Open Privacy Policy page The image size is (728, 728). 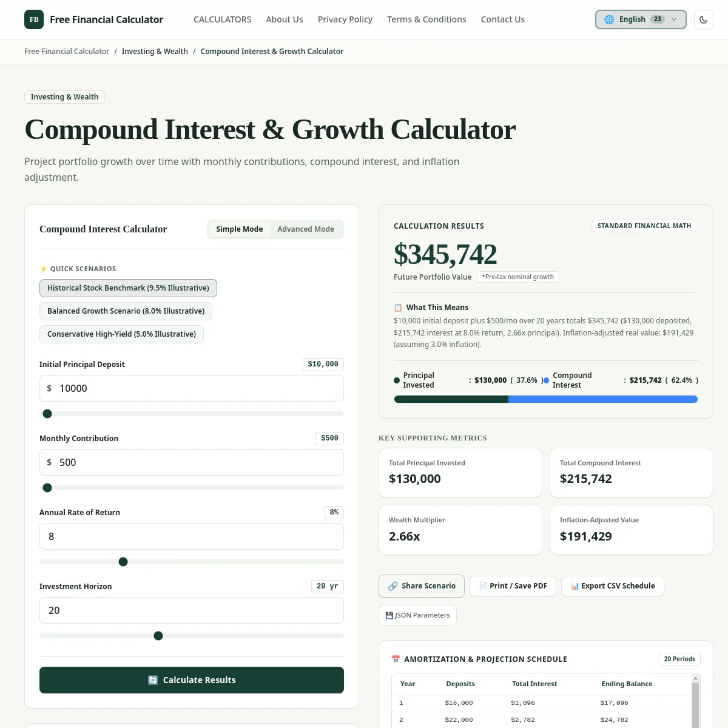pyautogui.click(x=345, y=19)
